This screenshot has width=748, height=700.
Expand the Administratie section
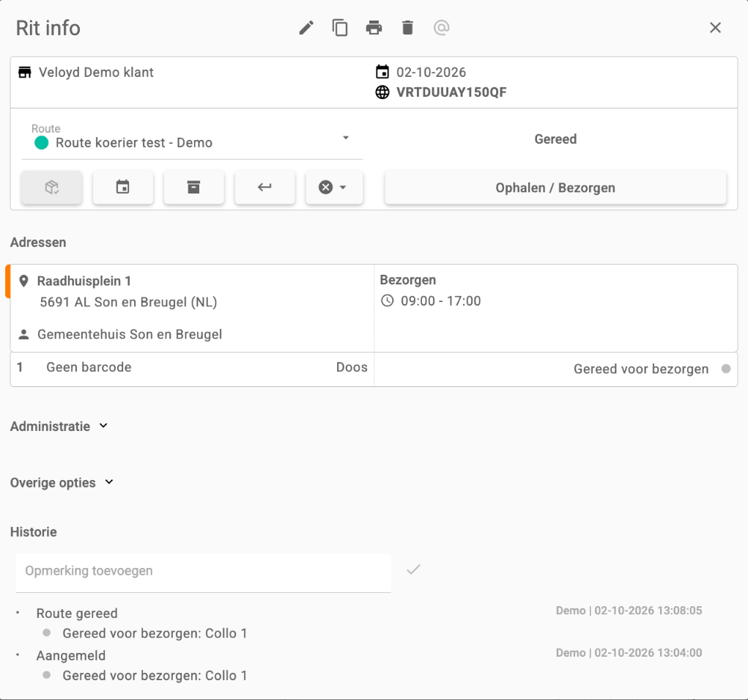[x=59, y=426]
